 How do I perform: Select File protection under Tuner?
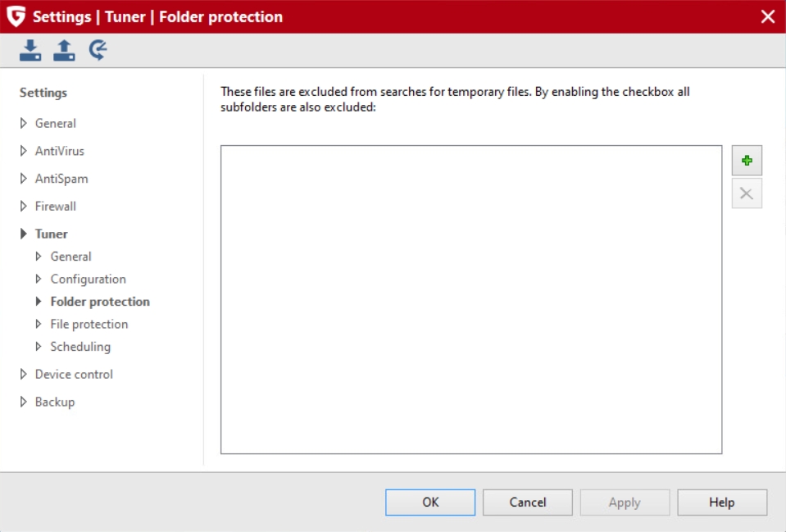(x=89, y=324)
